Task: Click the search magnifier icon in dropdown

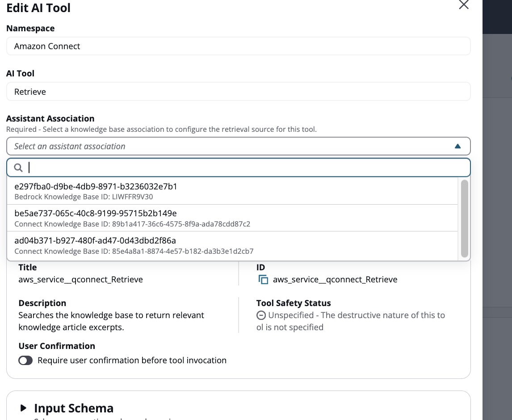Action: click(x=18, y=168)
